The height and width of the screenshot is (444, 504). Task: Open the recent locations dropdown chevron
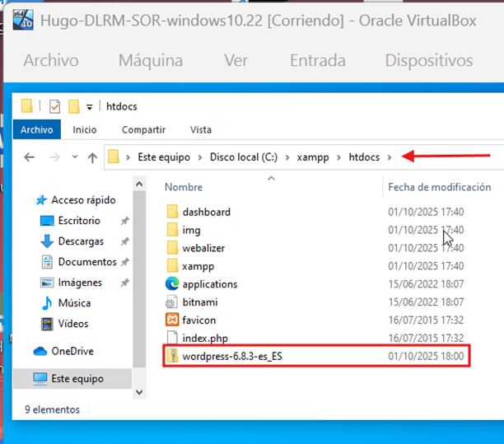(72, 157)
